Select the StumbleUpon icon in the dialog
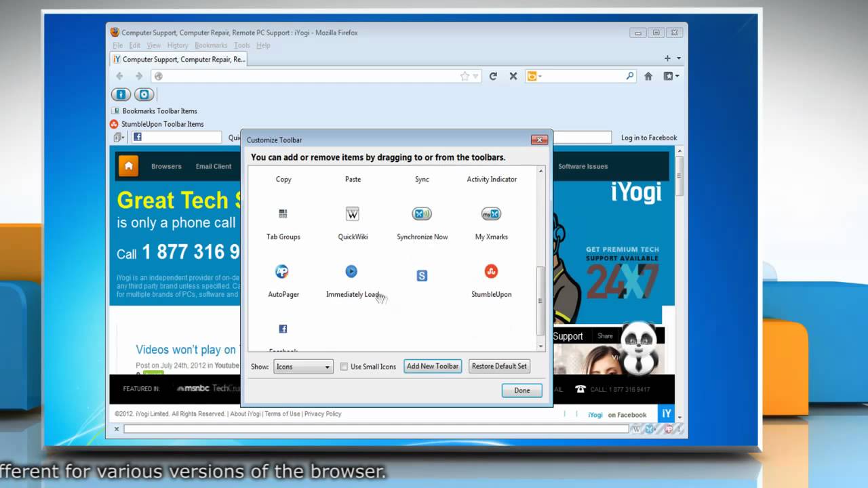Screen dimensions: 868x488 [491, 272]
